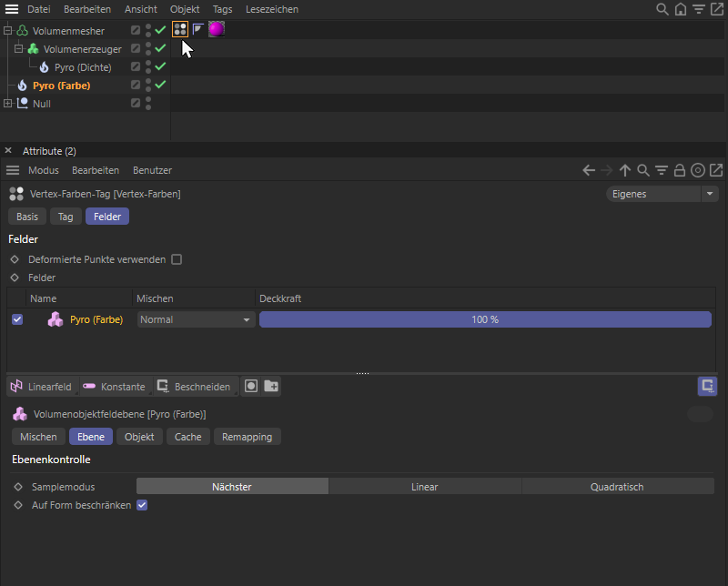
Task: Toggle Volumenmesher visibility dots
Action: (x=148, y=31)
